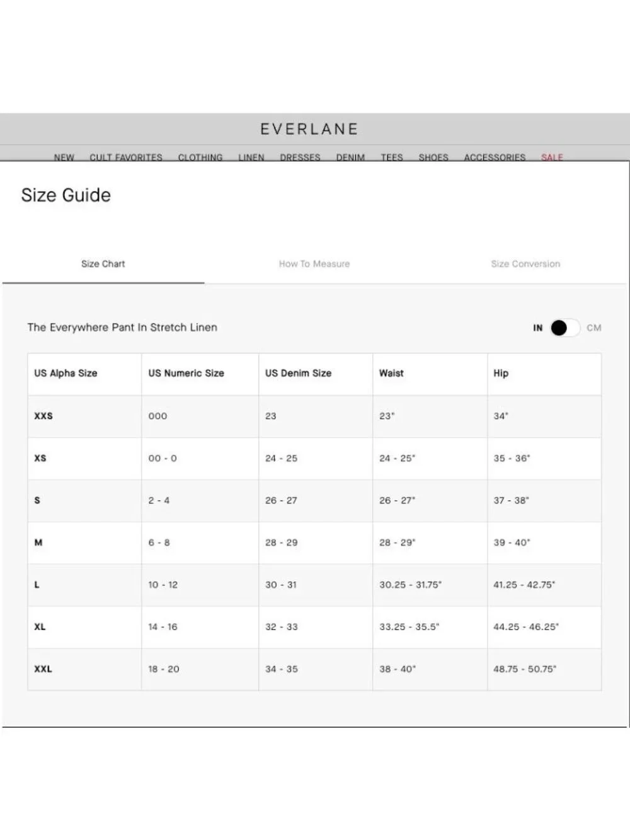Open the Cult Favorites menu

[x=126, y=157]
